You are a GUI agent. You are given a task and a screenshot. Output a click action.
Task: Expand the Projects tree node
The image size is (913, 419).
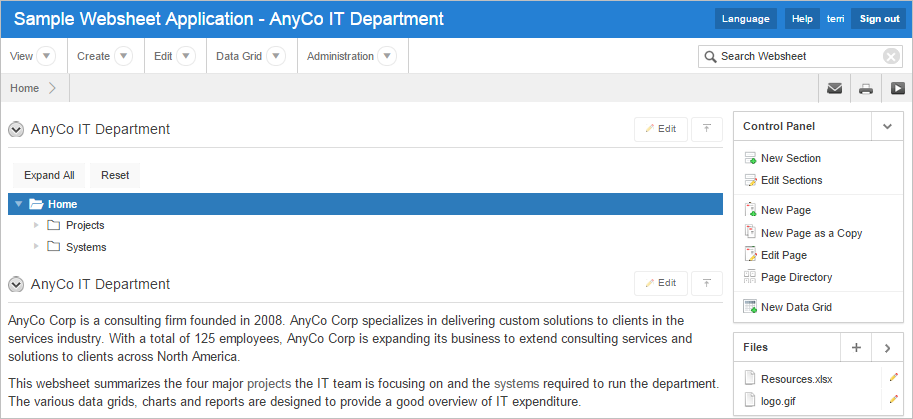point(37,225)
